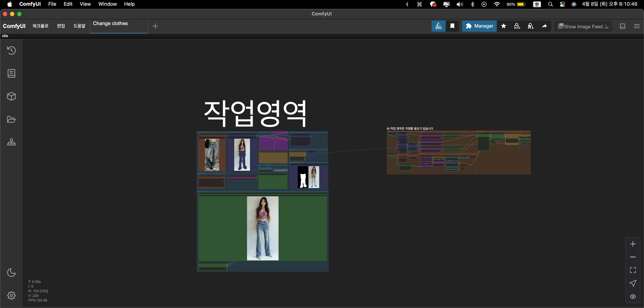Open the model library cube icon
Screen dimensions: 644x308
coord(11,96)
